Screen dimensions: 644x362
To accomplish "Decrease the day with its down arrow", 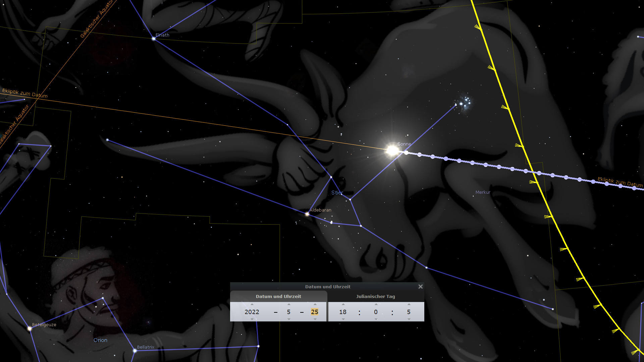I will [x=315, y=319].
